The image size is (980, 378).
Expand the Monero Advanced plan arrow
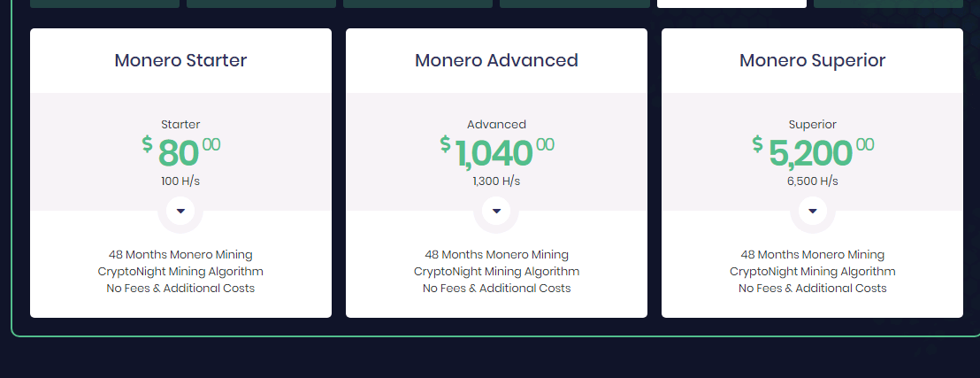pyautogui.click(x=496, y=211)
